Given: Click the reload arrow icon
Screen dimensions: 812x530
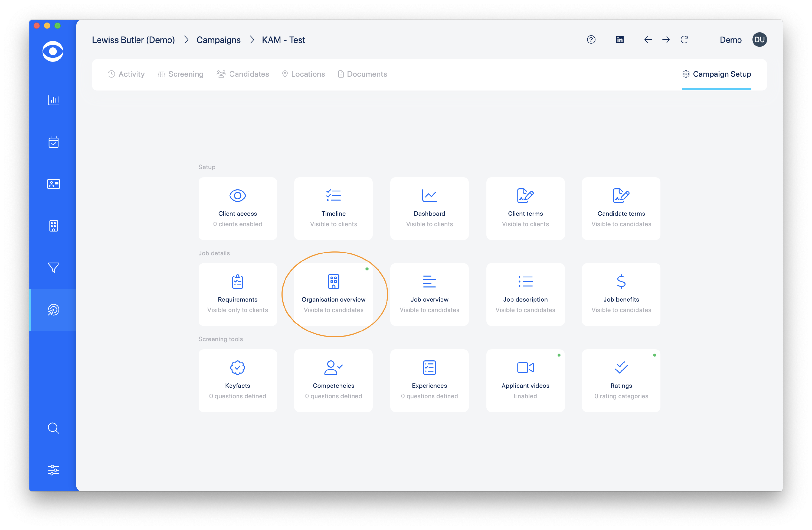Looking at the screenshot, I should click(x=684, y=40).
